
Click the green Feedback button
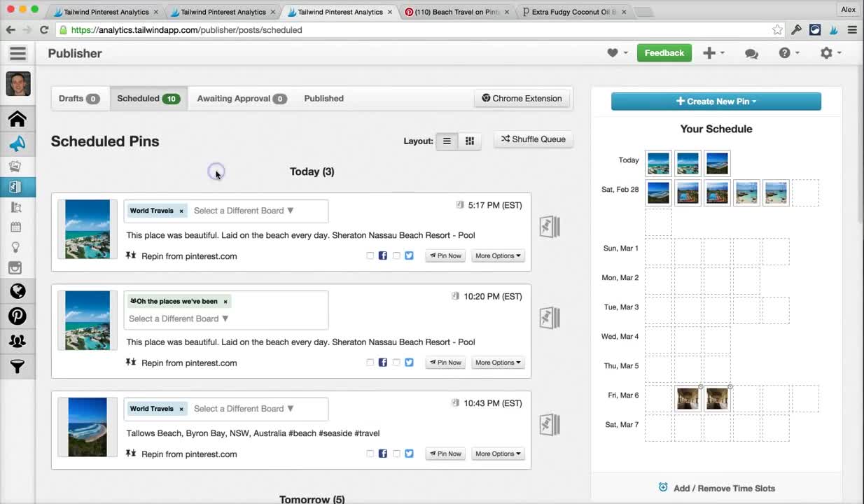pyautogui.click(x=664, y=53)
